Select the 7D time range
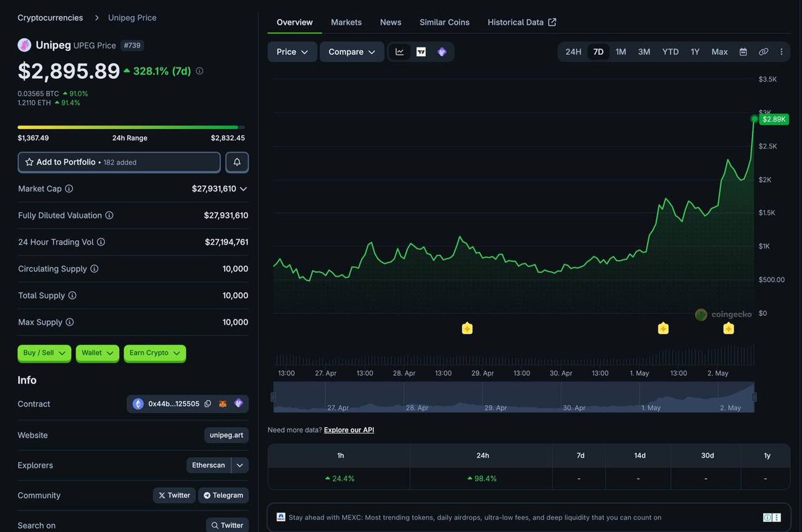This screenshot has height=532, width=802. tap(598, 52)
